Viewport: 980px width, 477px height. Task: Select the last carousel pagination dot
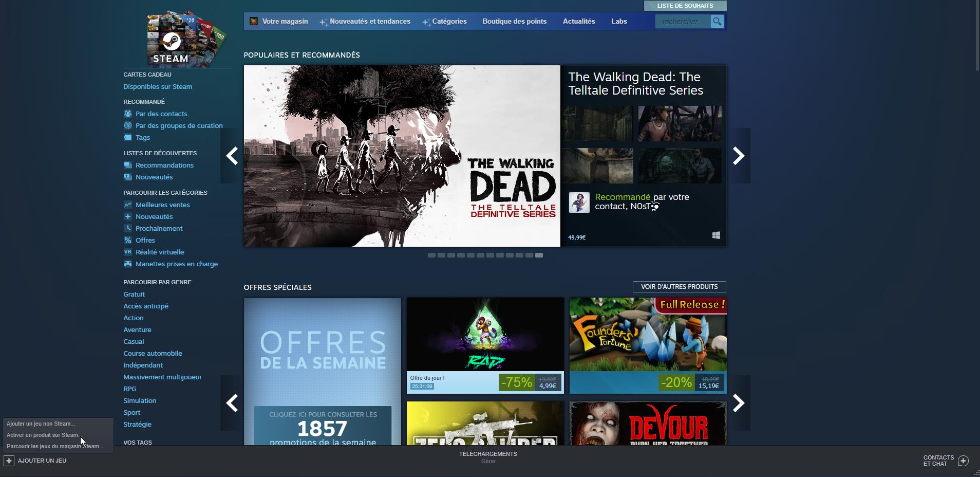click(x=540, y=254)
